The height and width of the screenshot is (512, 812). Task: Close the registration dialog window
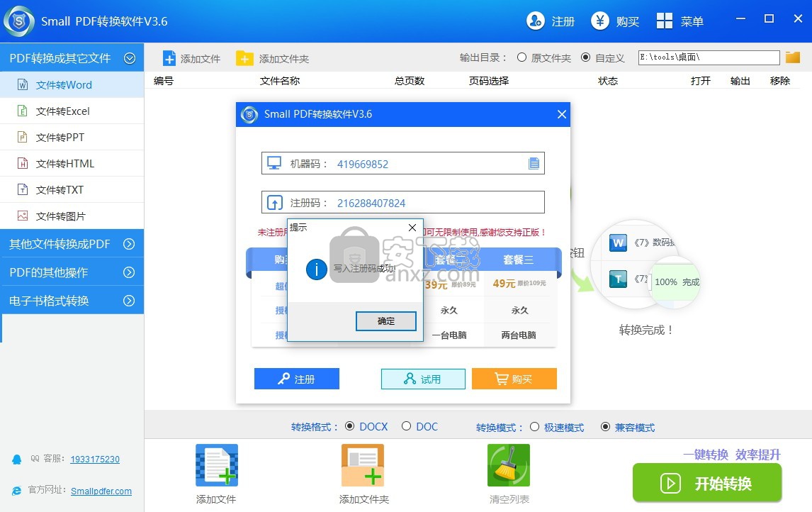(562, 114)
